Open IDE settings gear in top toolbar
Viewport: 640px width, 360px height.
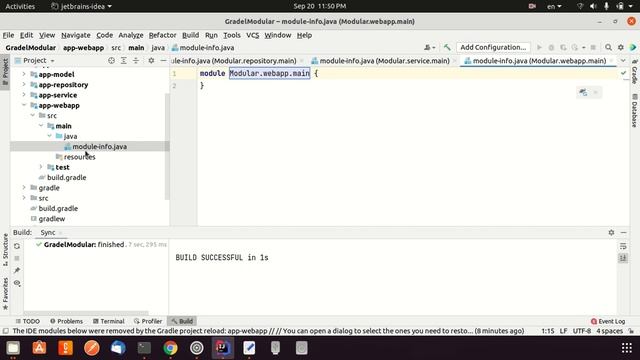(x=621, y=47)
